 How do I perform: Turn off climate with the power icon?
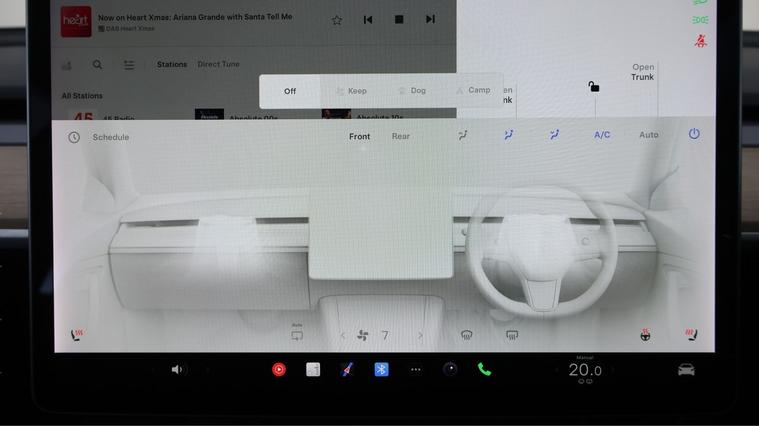(694, 134)
